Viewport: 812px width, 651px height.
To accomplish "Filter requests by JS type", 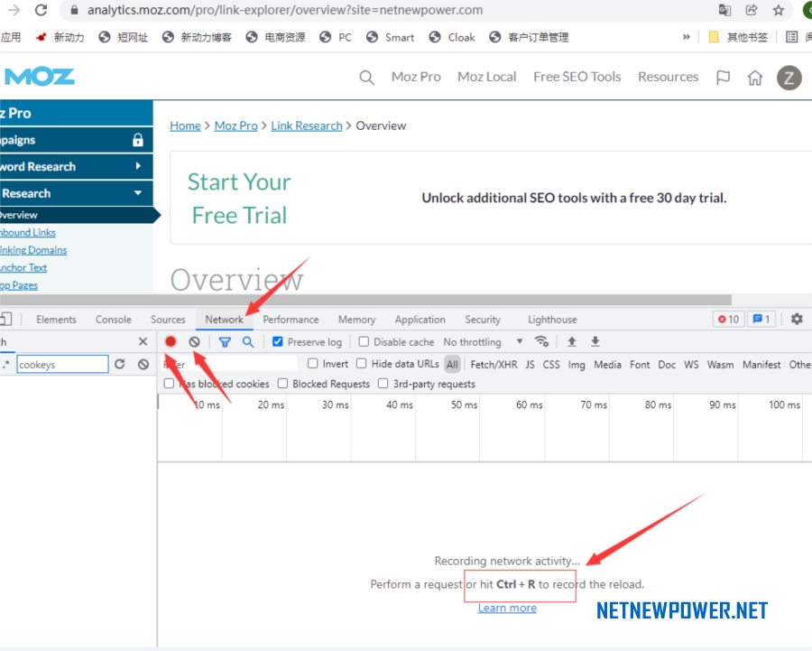I will [x=530, y=365].
